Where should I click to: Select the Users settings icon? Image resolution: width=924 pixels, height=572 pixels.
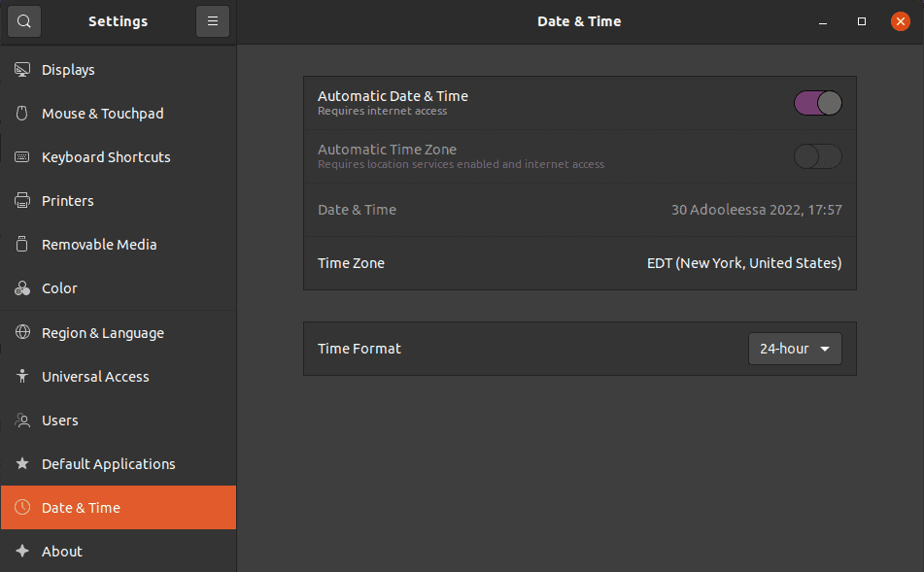tap(21, 420)
